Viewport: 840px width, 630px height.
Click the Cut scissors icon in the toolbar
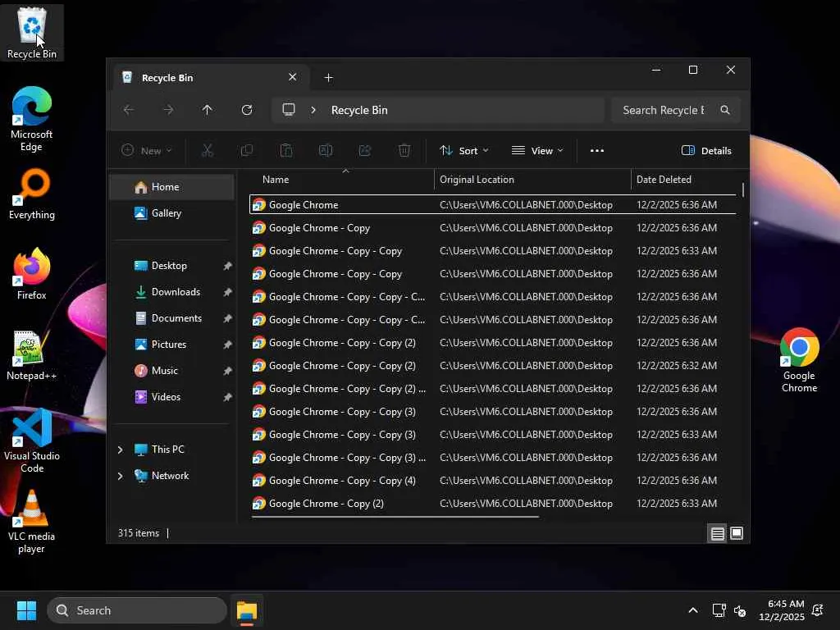[208, 151]
